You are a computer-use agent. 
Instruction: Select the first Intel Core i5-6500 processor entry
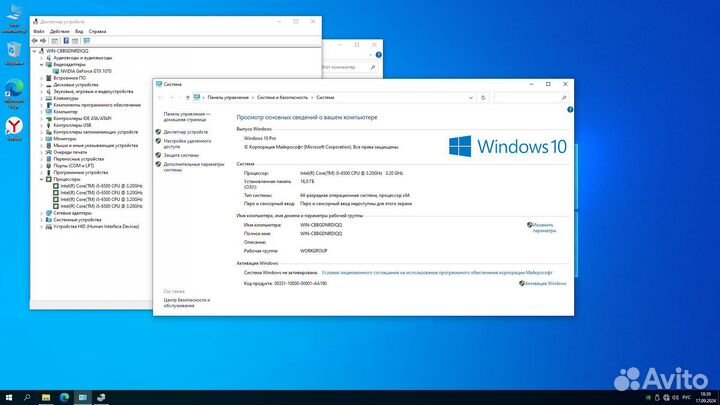tap(101, 186)
